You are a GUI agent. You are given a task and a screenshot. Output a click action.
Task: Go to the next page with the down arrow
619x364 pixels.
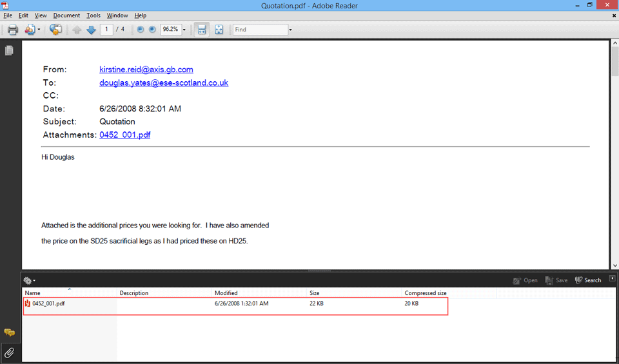click(91, 30)
